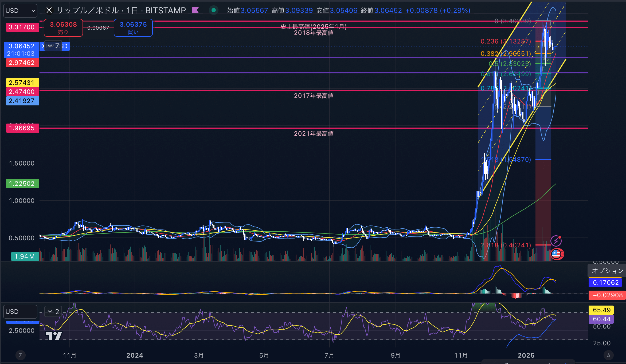
Task: Click the 3.31700 price axis label
Action: click(x=22, y=27)
